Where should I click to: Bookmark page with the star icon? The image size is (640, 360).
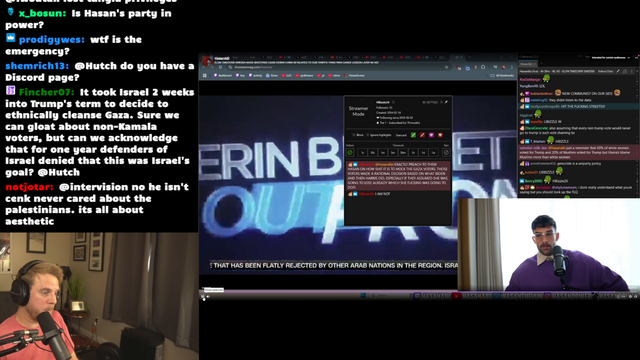(447, 67)
